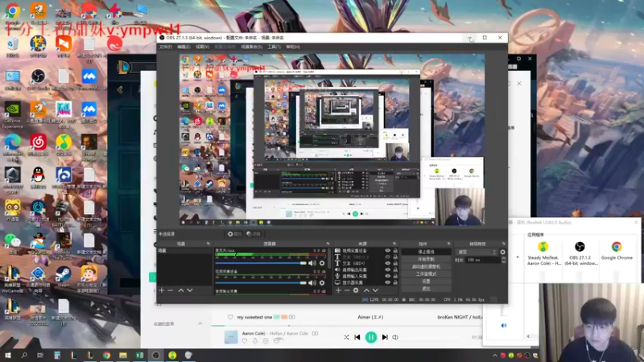Adjust second mixer channel volume slider

(261, 283)
